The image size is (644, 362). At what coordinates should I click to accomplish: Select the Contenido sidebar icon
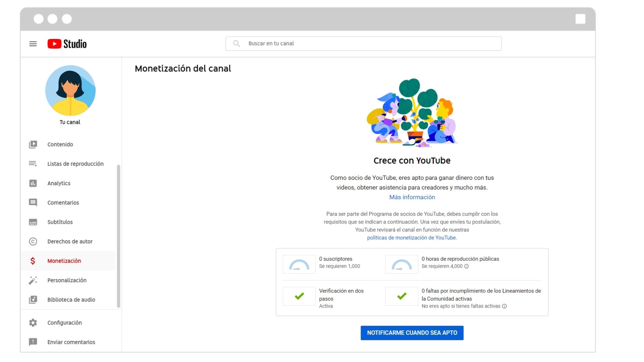[x=33, y=144]
